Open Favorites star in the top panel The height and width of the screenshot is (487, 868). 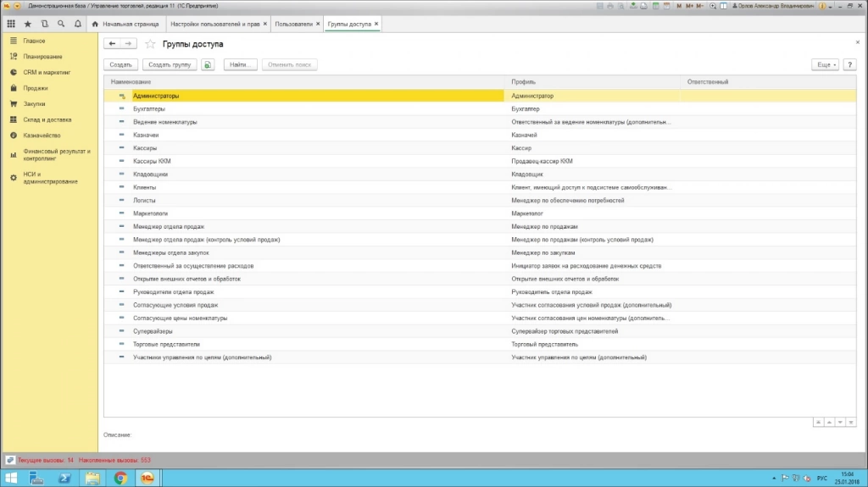[x=28, y=24]
